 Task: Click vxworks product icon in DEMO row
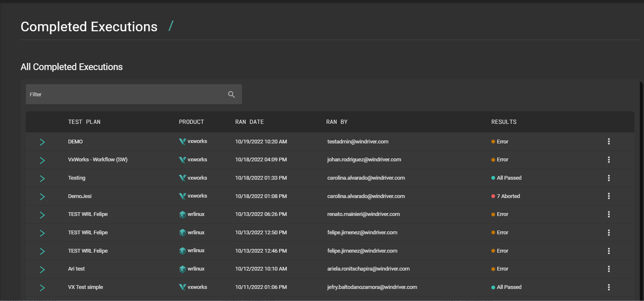point(182,142)
